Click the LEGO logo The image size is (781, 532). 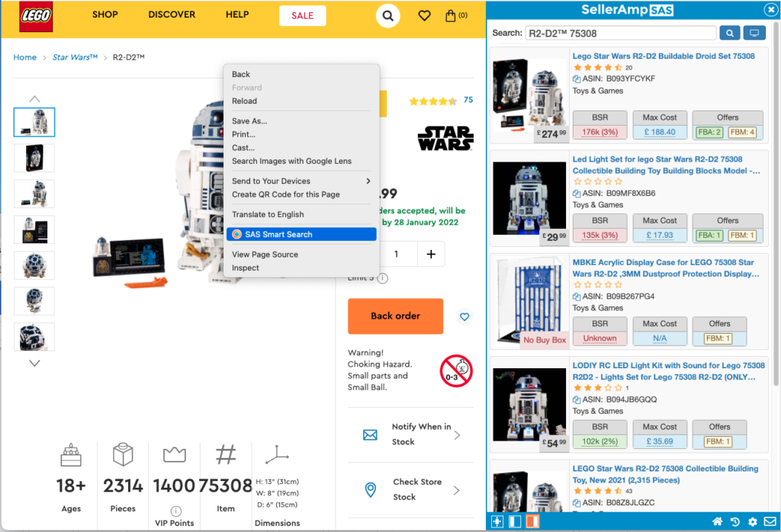click(x=36, y=17)
